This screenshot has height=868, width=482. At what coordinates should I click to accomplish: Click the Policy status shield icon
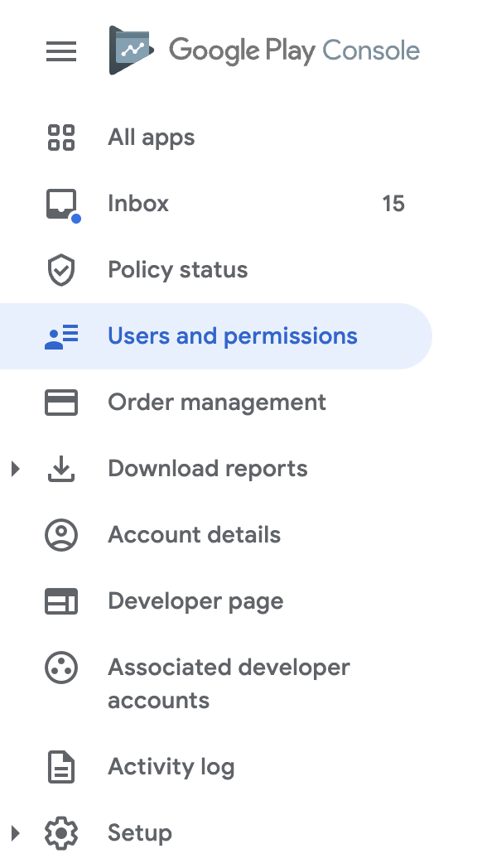(61, 270)
